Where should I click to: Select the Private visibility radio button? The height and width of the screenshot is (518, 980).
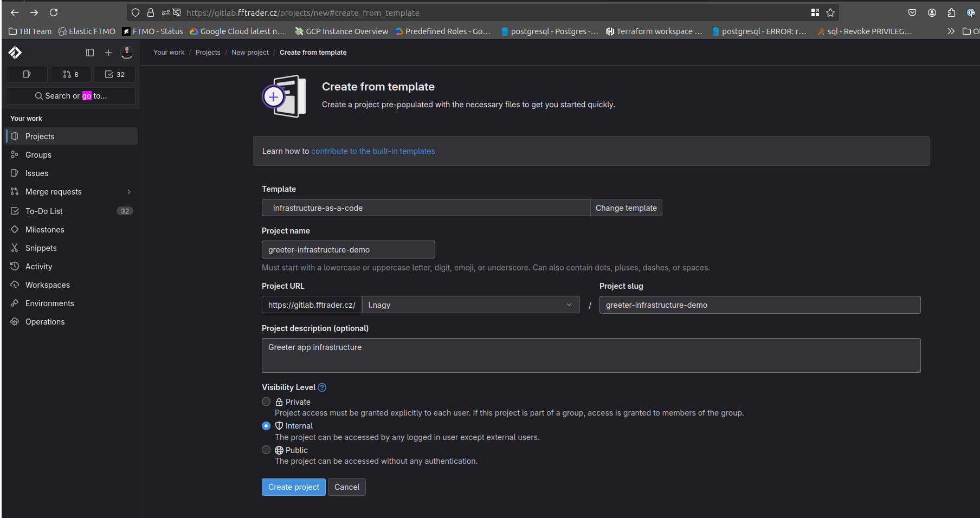tap(266, 402)
